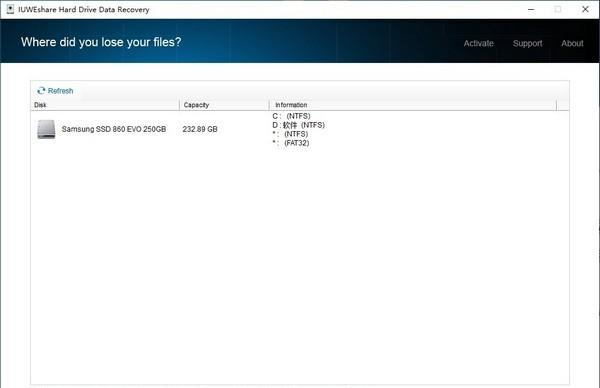Click the C: (NTFS) partition entry
Screen dimensions: 600x388
pos(291,116)
